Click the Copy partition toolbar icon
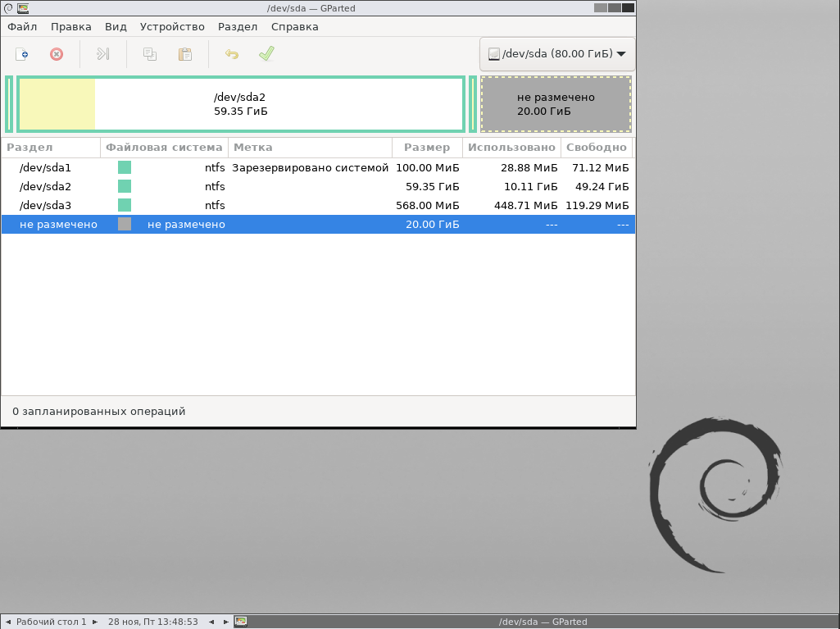This screenshot has height=629, width=840. [149, 54]
